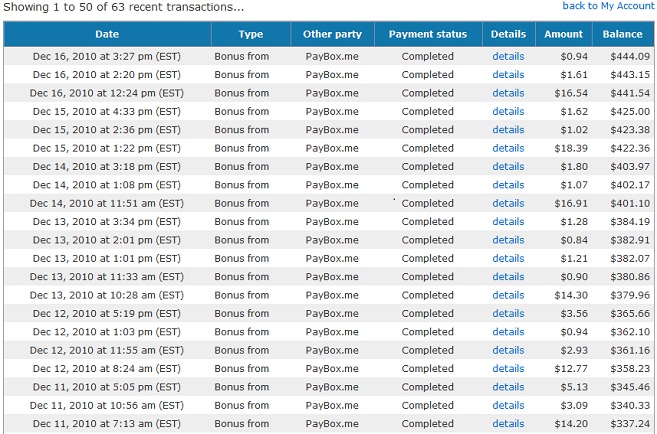Open details for the $0.94 Dec 16 transaction

[x=508, y=56]
